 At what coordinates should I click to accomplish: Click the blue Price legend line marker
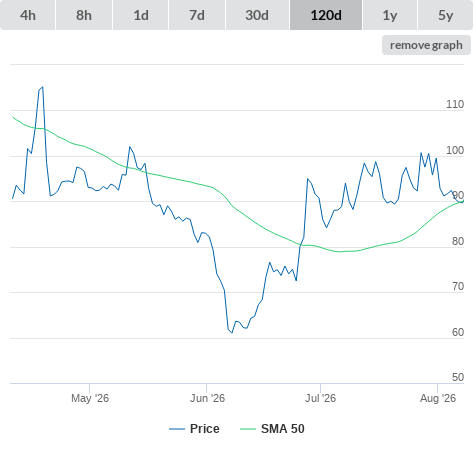pyautogui.click(x=177, y=429)
